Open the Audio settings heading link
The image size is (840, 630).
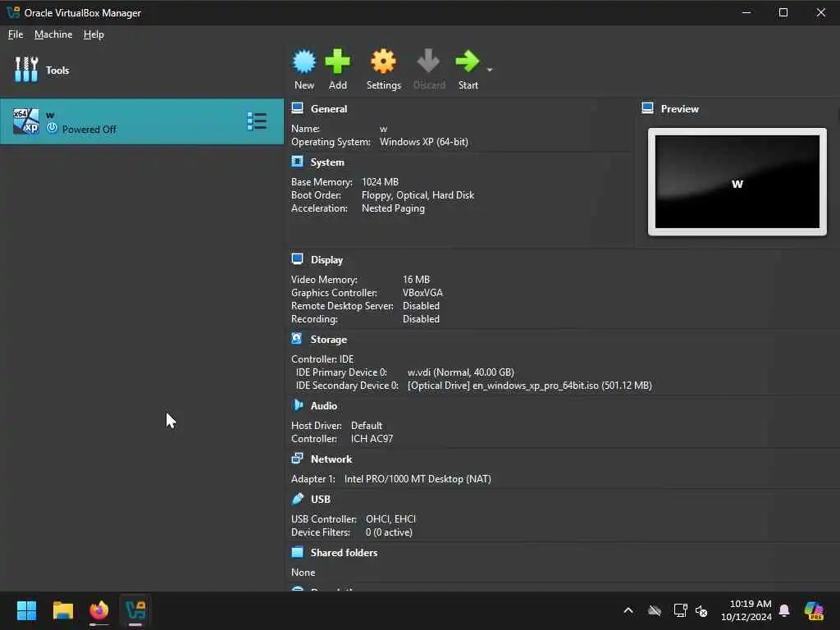[324, 406]
